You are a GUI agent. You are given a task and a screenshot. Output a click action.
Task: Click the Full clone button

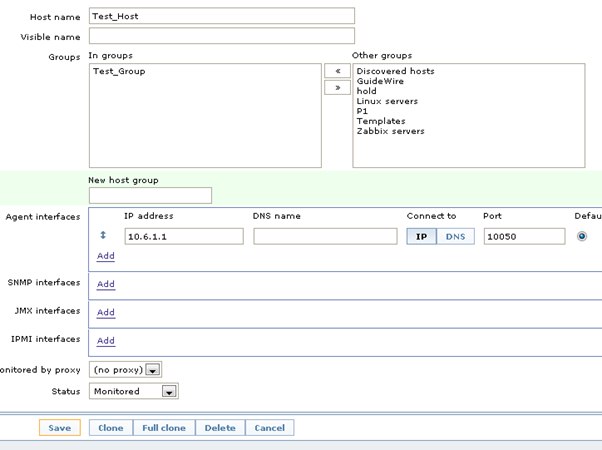[x=163, y=428]
